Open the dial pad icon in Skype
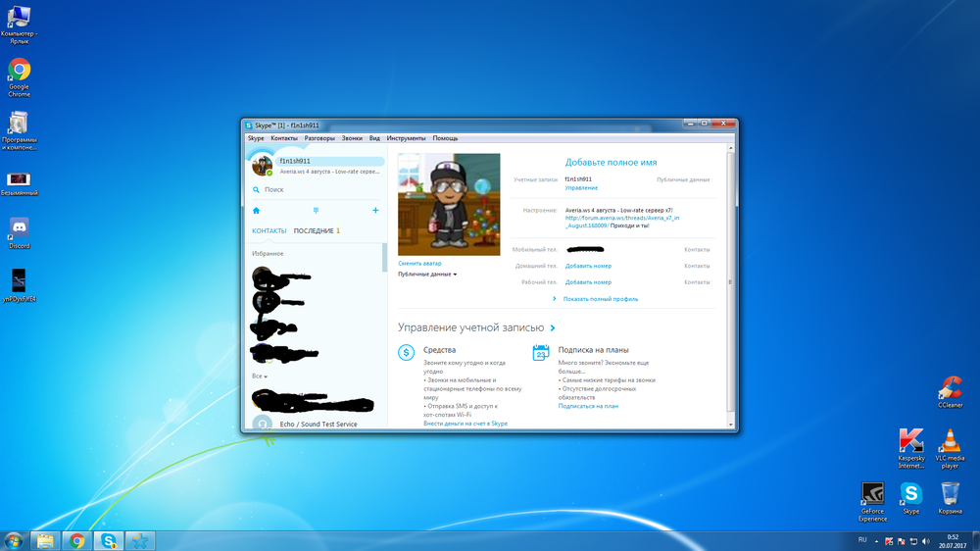The image size is (980, 551). pos(316,210)
